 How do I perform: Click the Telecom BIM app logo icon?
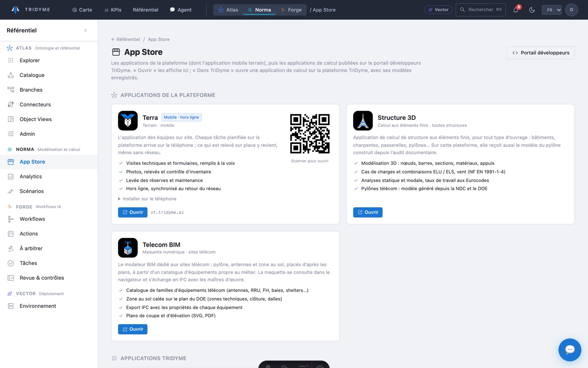(x=128, y=248)
